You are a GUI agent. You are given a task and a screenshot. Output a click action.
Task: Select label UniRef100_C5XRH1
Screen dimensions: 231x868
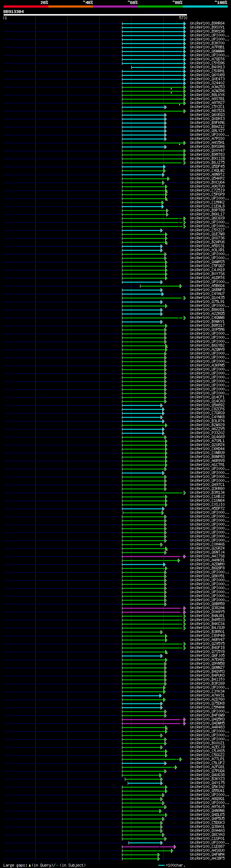(x=207, y=71)
